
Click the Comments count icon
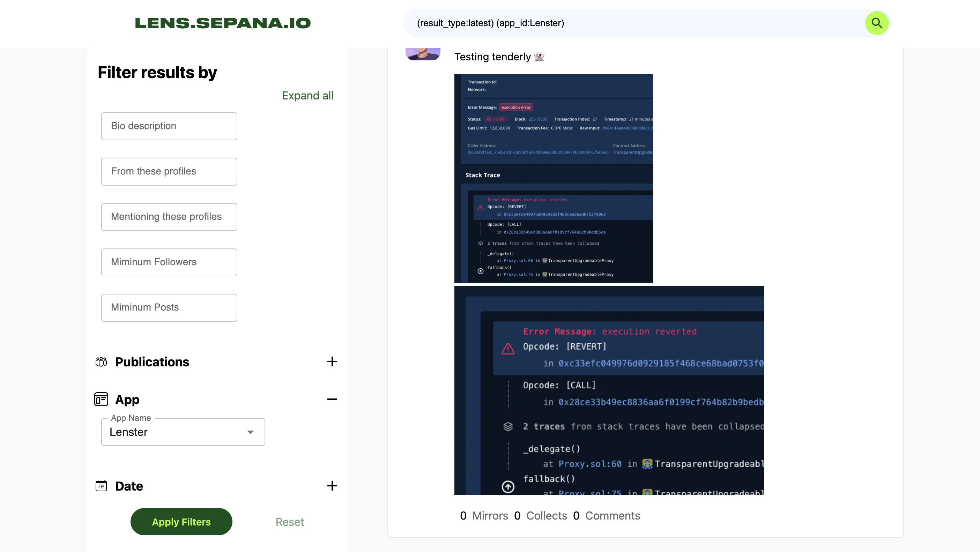[x=576, y=516]
